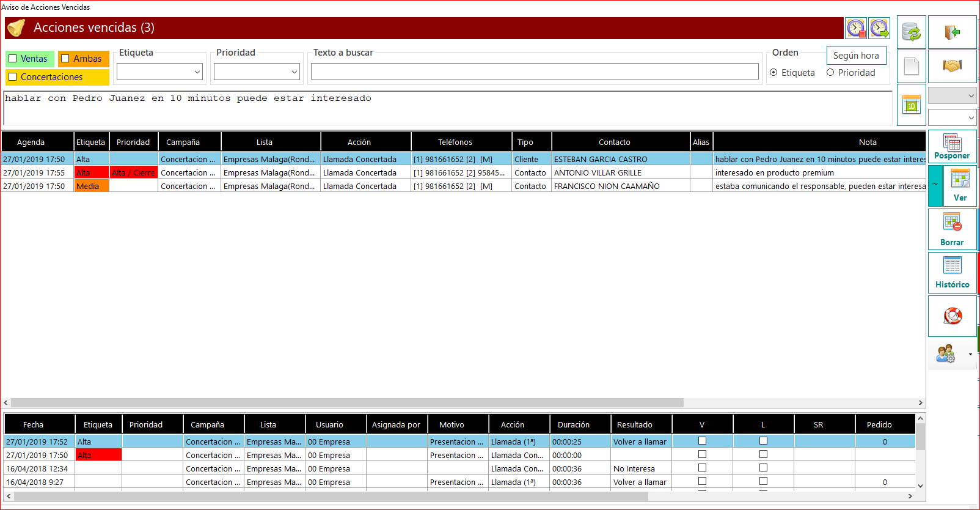
Task: Select the Etiqueta order radio button
Action: [x=774, y=73]
